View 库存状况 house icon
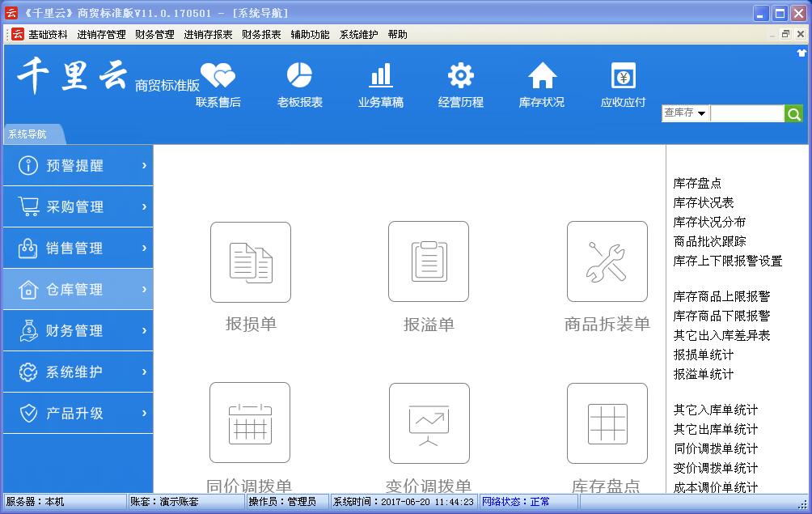The height and width of the screenshot is (514, 812). click(542, 75)
